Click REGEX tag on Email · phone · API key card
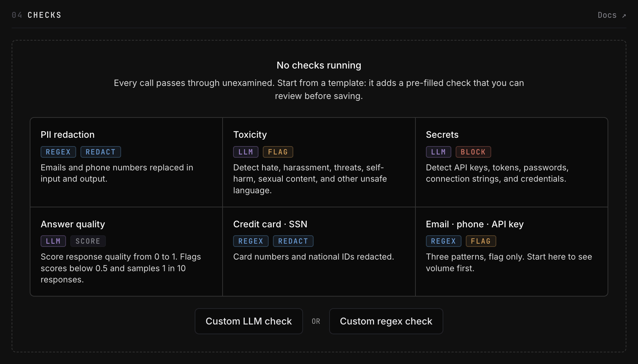Viewport: 638px width, 364px height. [444, 241]
